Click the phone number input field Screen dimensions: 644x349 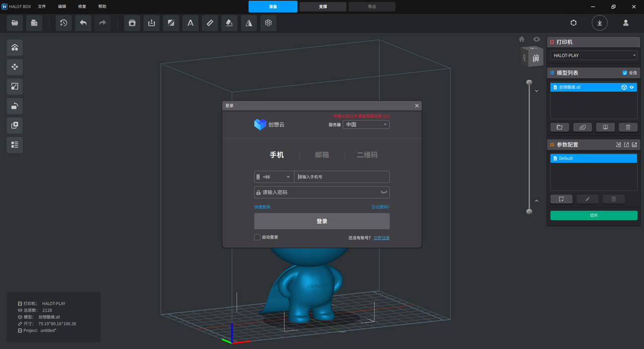tap(342, 177)
